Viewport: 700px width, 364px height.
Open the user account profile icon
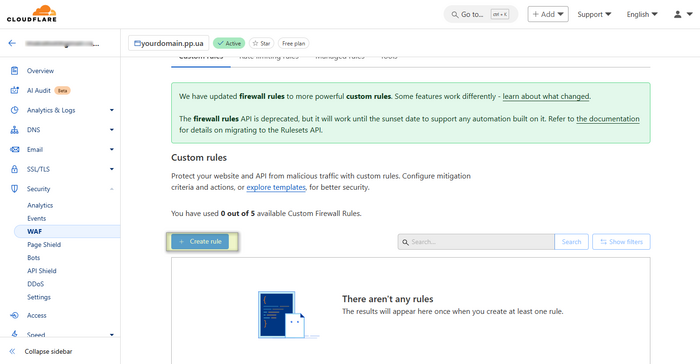pyautogui.click(x=677, y=14)
